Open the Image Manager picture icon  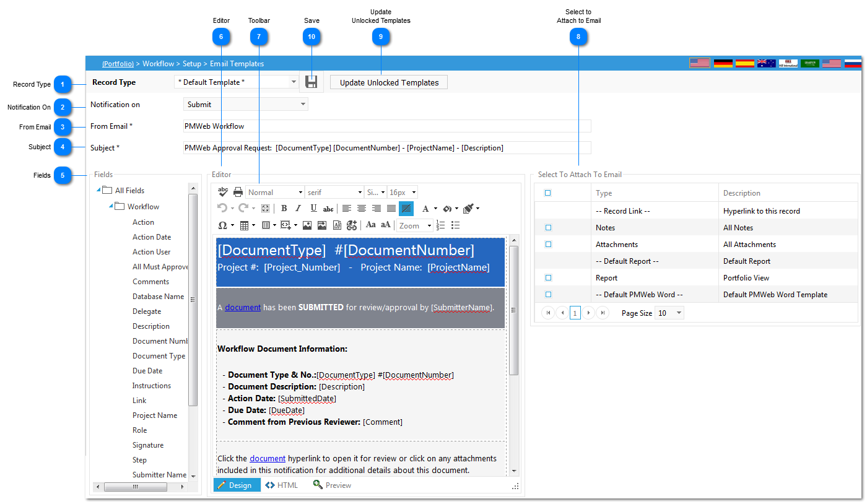click(x=307, y=225)
